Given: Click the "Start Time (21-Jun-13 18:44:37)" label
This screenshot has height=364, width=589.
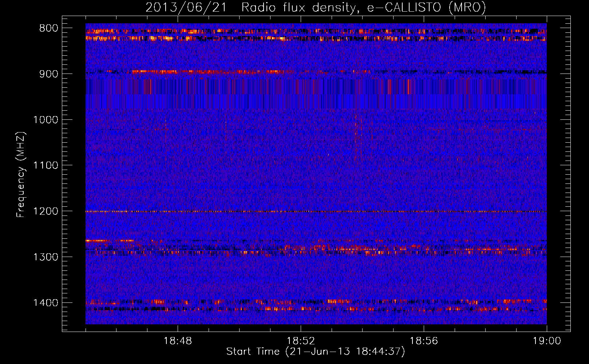Looking at the screenshot, I should [316, 352].
